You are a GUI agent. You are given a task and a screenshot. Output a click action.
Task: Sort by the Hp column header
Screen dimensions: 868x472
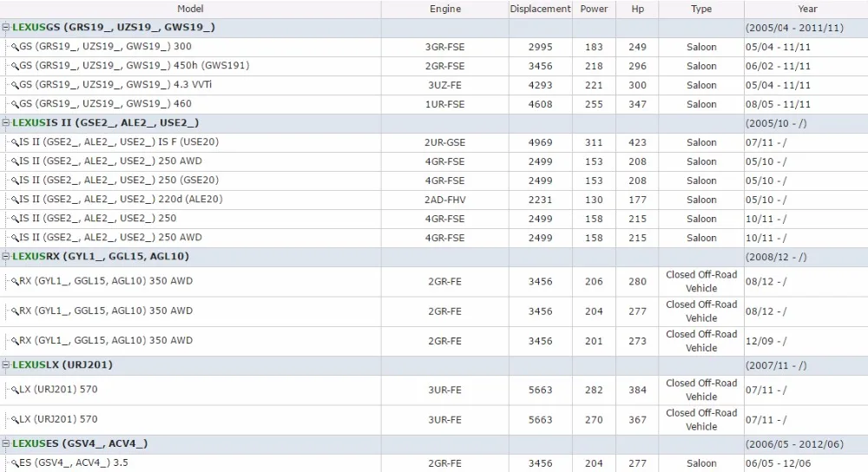[x=637, y=9]
